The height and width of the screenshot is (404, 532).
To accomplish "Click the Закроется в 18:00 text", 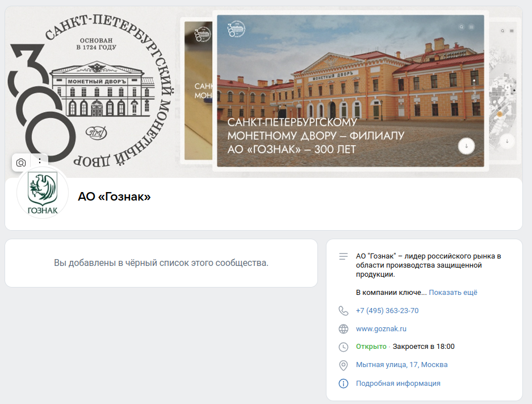I will click(x=424, y=347).
